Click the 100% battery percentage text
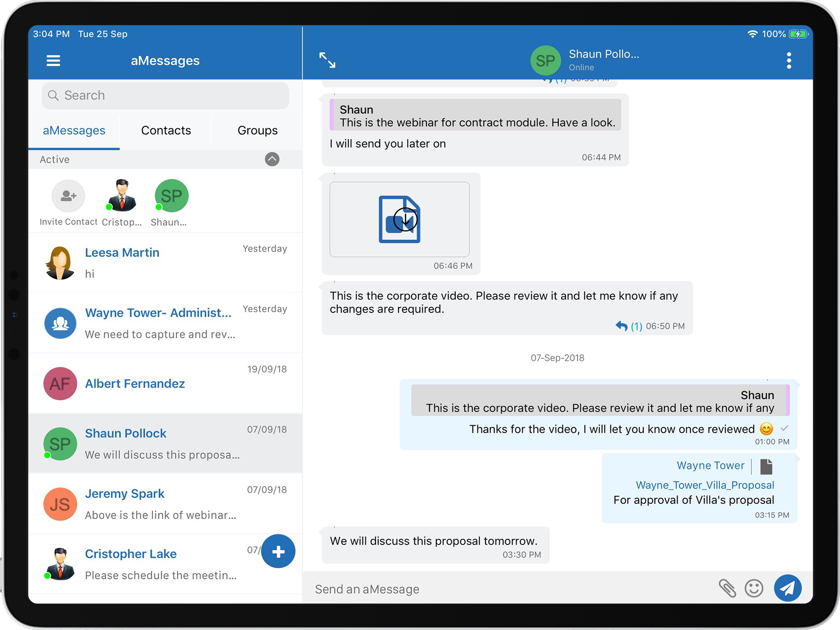Screen dimensions: 840x630 774,34
